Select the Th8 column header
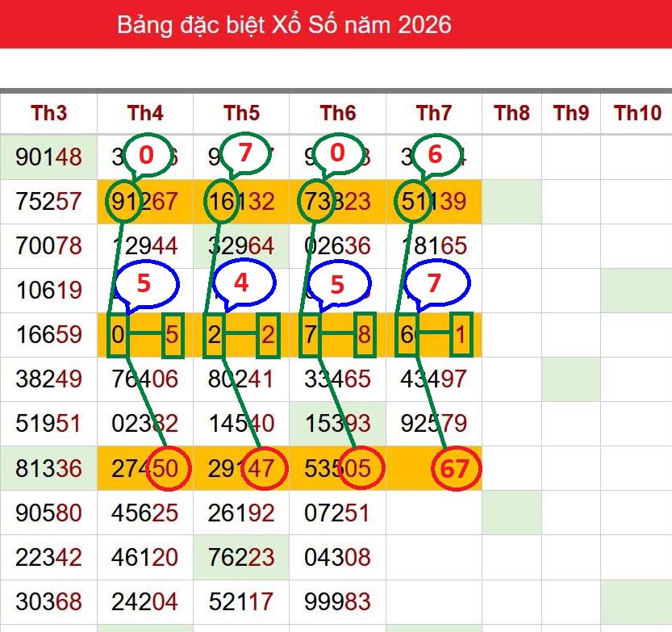The height and width of the screenshot is (632, 672). click(511, 113)
